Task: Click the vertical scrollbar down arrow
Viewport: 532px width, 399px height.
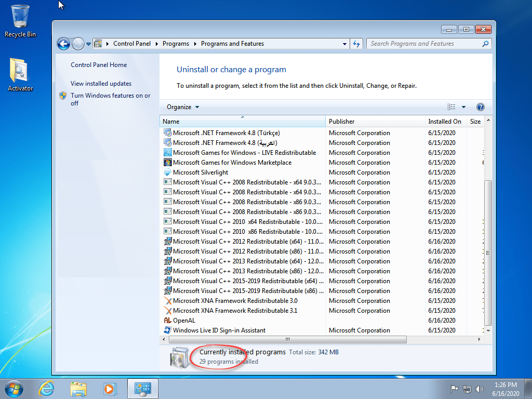Action: click(488, 330)
